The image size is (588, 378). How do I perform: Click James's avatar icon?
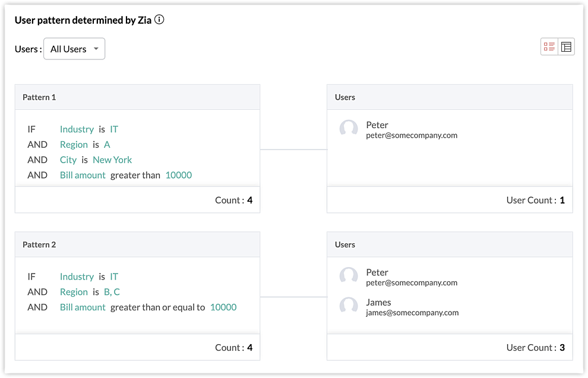click(349, 307)
